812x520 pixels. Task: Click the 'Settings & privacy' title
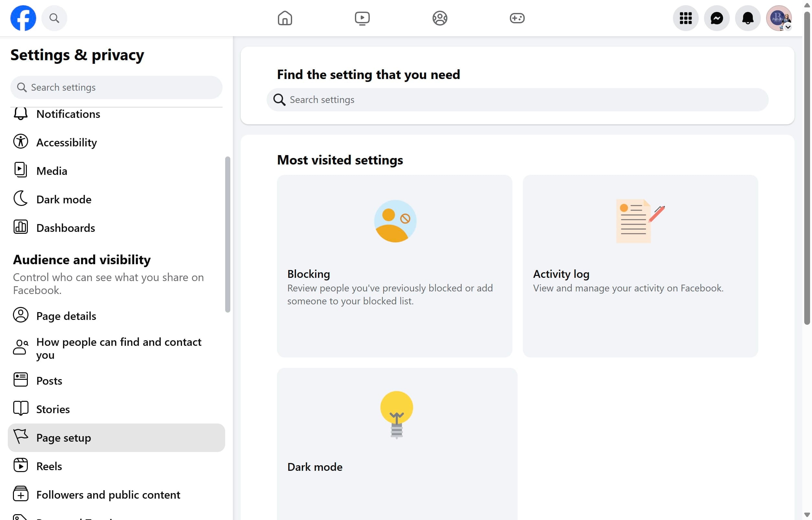77,55
